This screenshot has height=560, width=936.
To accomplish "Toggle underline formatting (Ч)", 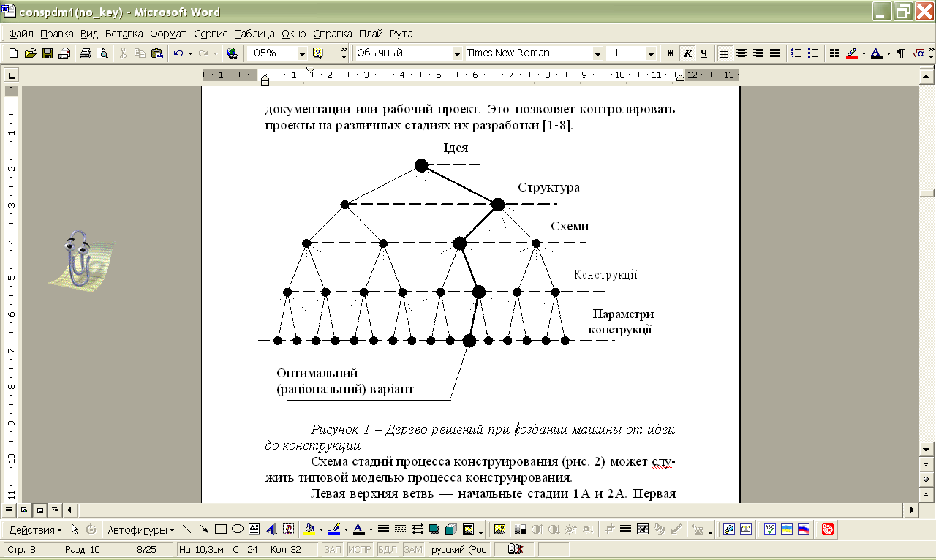I will point(704,53).
